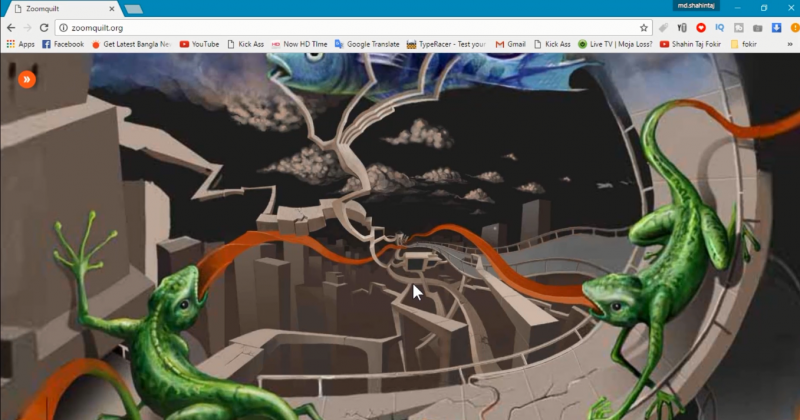Open Get Latest Bangla News bookmark
Viewport: 800px width, 420px height.
pos(131,44)
